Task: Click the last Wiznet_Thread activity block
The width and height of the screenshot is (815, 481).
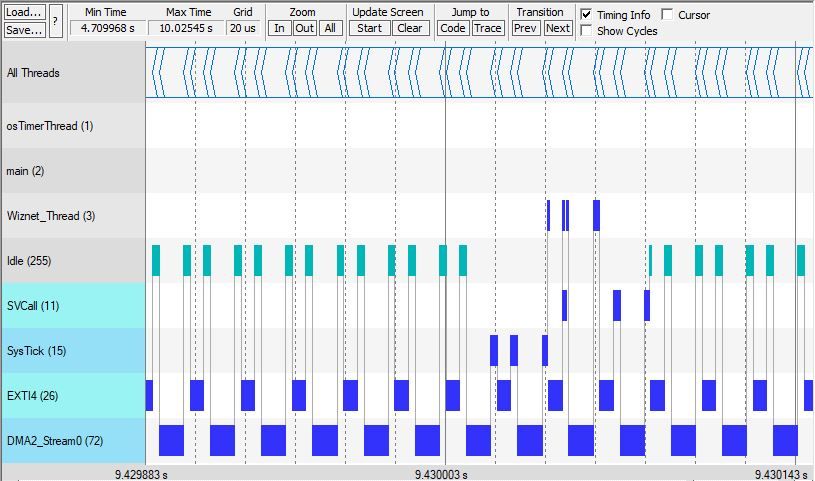Action: tap(596, 215)
